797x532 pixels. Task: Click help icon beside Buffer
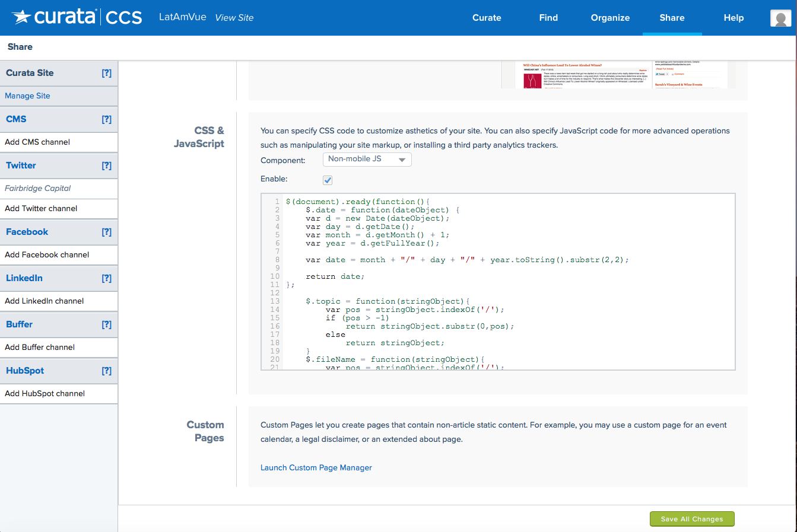pyautogui.click(x=106, y=325)
